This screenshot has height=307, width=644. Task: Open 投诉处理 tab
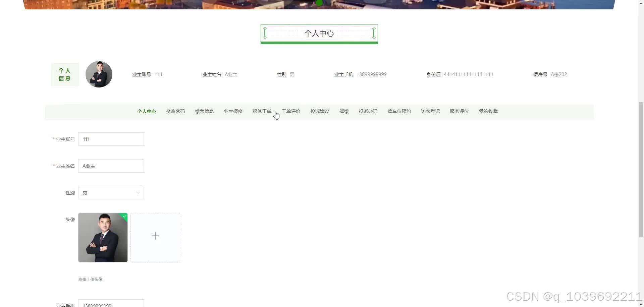coord(368,111)
